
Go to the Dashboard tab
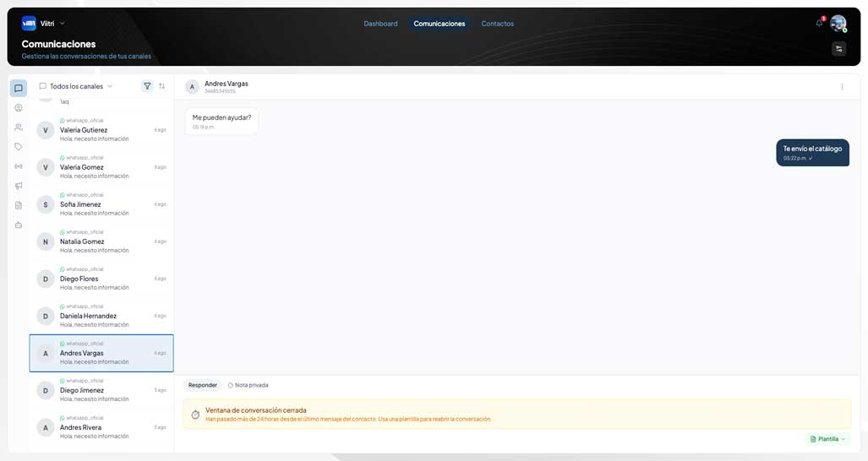[x=380, y=24]
